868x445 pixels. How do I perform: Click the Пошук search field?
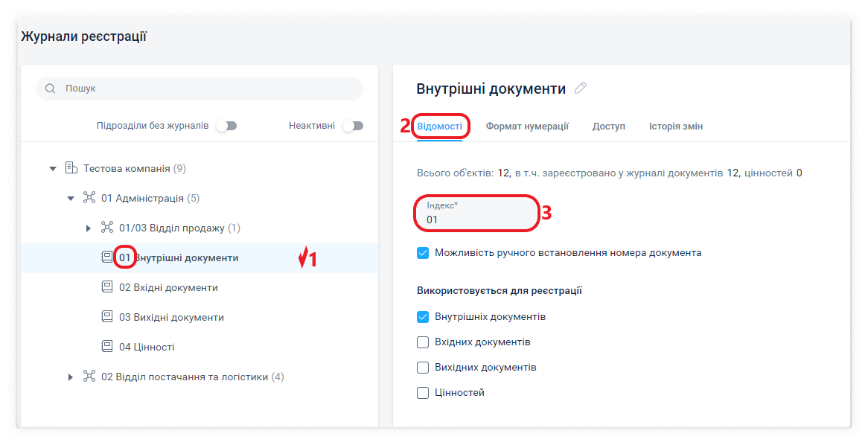208,89
